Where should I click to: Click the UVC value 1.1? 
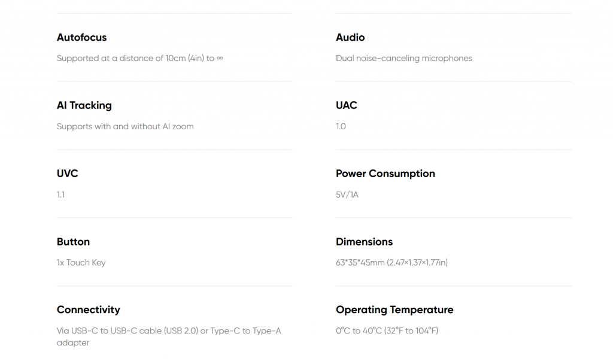pos(60,195)
